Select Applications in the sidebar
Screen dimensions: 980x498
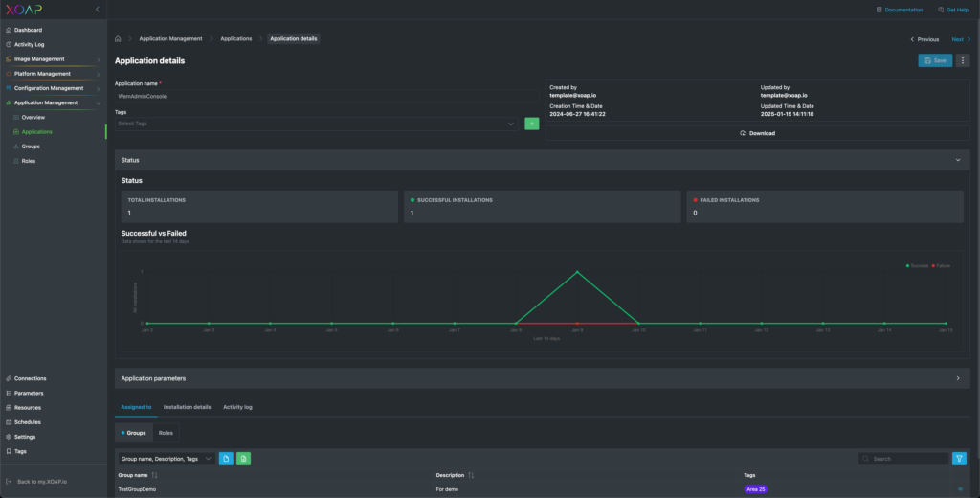pos(37,132)
